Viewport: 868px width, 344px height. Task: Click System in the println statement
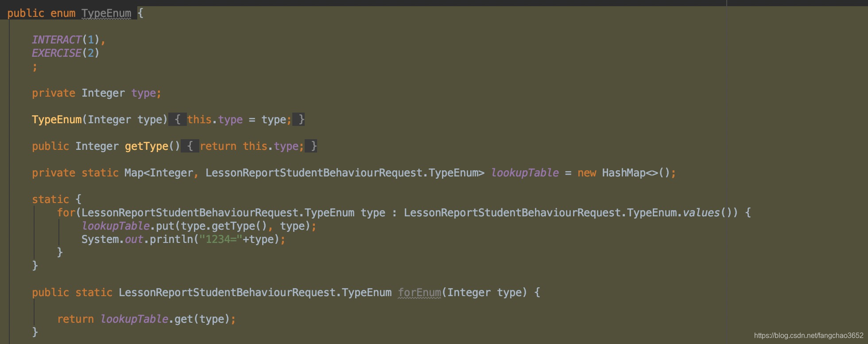[100, 239]
